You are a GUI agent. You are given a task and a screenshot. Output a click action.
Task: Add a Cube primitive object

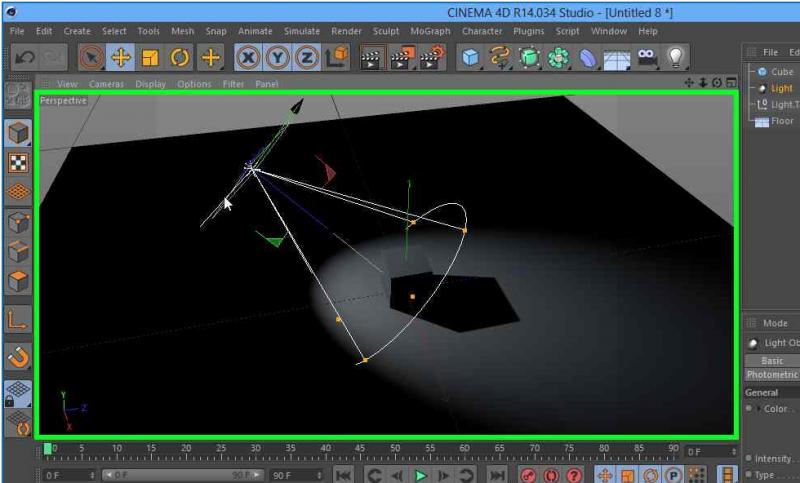pyautogui.click(x=470, y=58)
